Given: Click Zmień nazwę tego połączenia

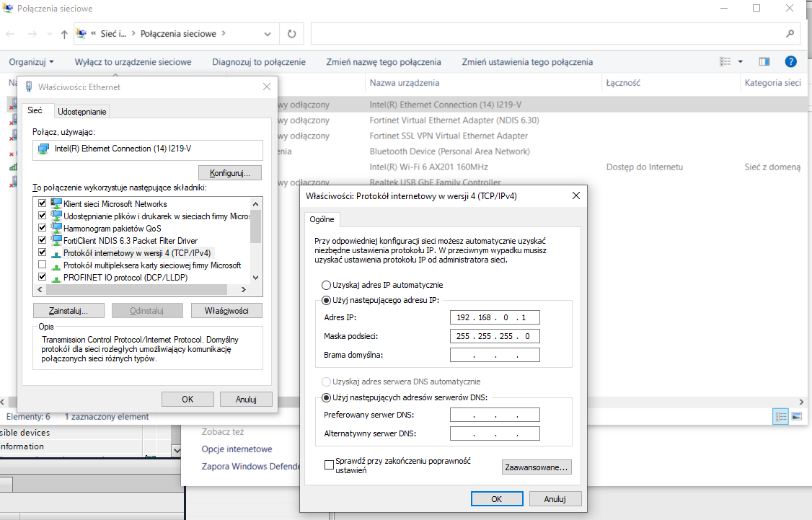Looking at the screenshot, I should 384,61.
